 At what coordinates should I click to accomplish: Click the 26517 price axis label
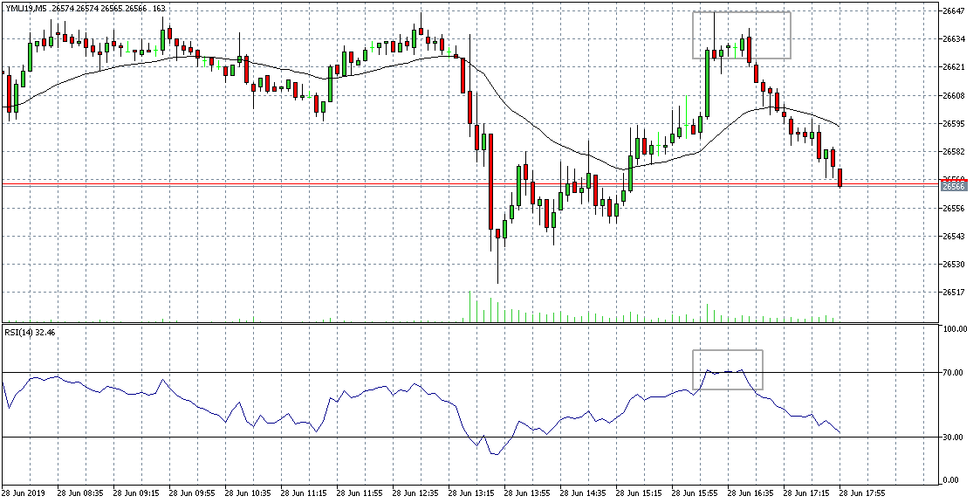point(954,293)
